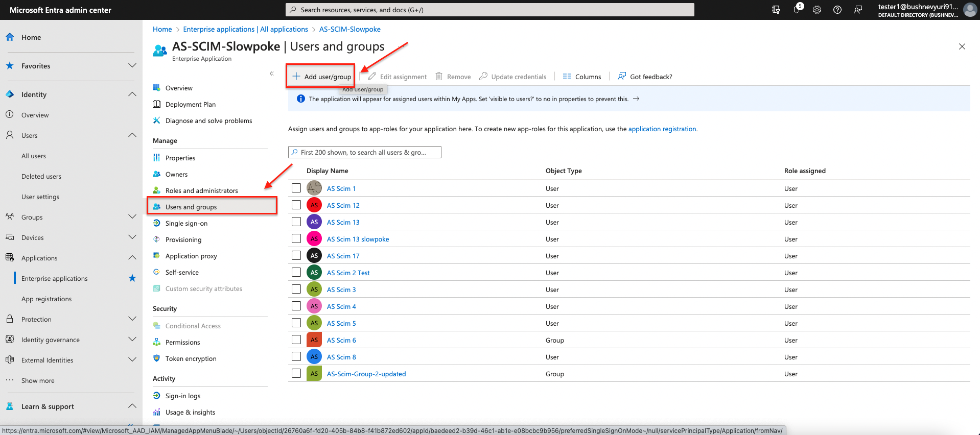The width and height of the screenshot is (980, 435).
Task: Click the Application proxy icon
Action: 157,255
